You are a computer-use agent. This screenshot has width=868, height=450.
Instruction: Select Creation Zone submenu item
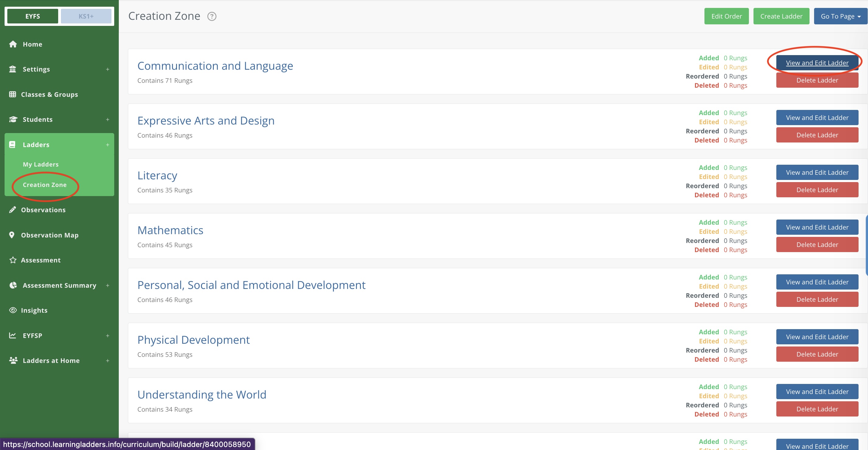click(44, 185)
